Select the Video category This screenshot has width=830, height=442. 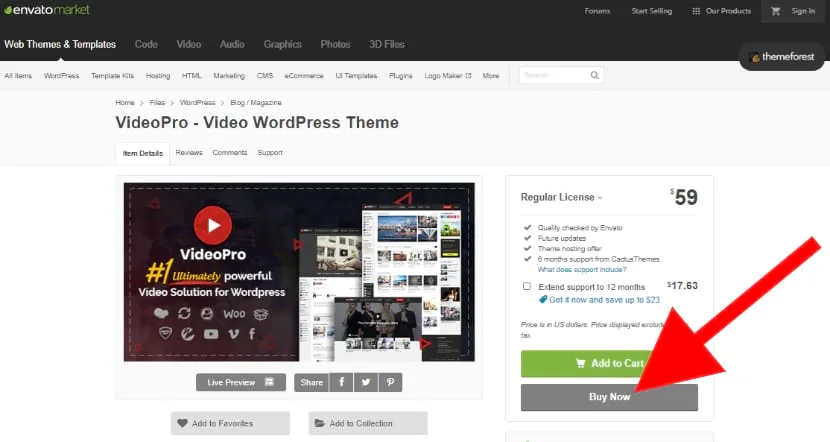189,44
